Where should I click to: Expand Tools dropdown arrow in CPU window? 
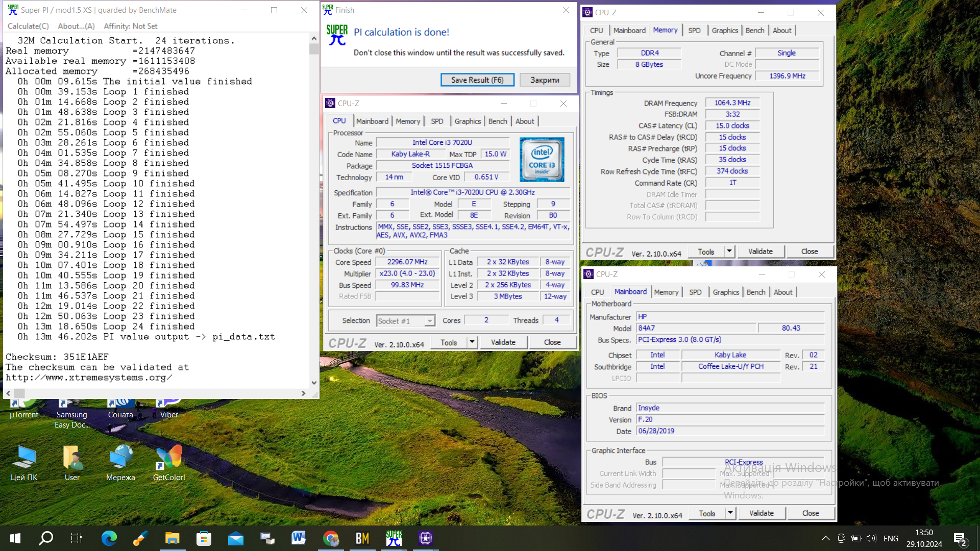coord(472,342)
